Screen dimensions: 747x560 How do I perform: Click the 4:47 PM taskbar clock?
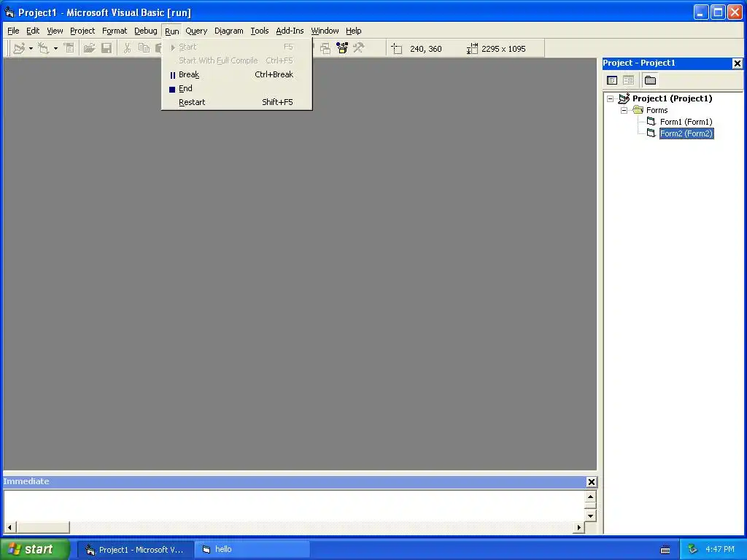point(720,550)
